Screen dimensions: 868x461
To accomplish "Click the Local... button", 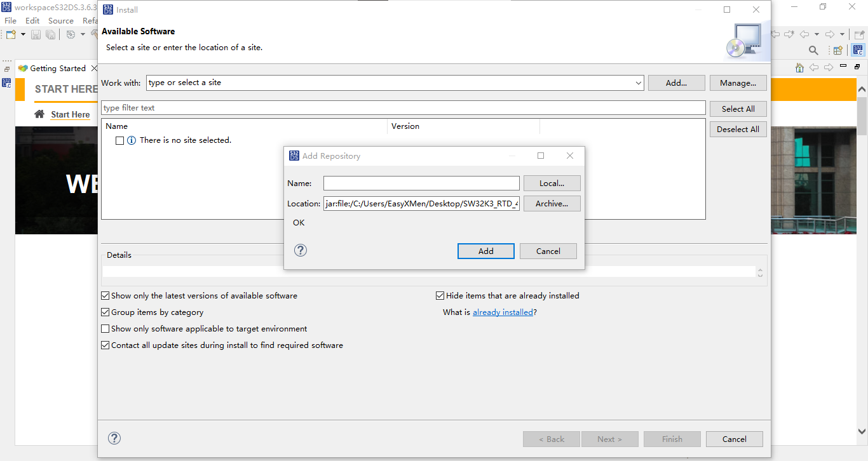I will click(x=552, y=183).
